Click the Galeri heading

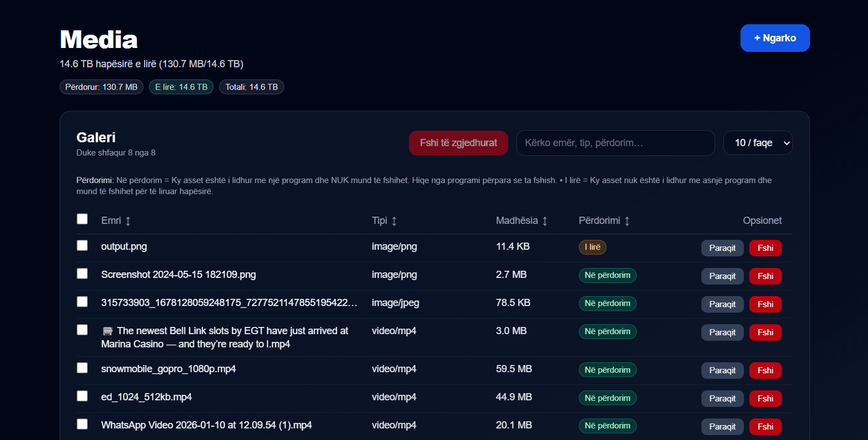(96, 137)
